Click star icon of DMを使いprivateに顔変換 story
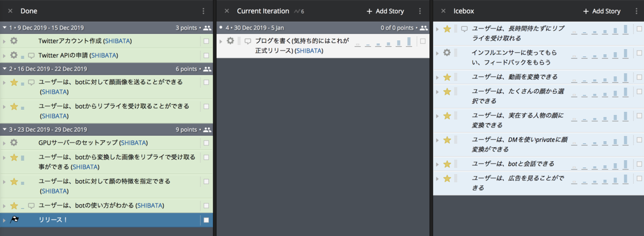Image resolution: width=644 pixels, height=236 pixels. pyautogui.click(x=447, y=140)
